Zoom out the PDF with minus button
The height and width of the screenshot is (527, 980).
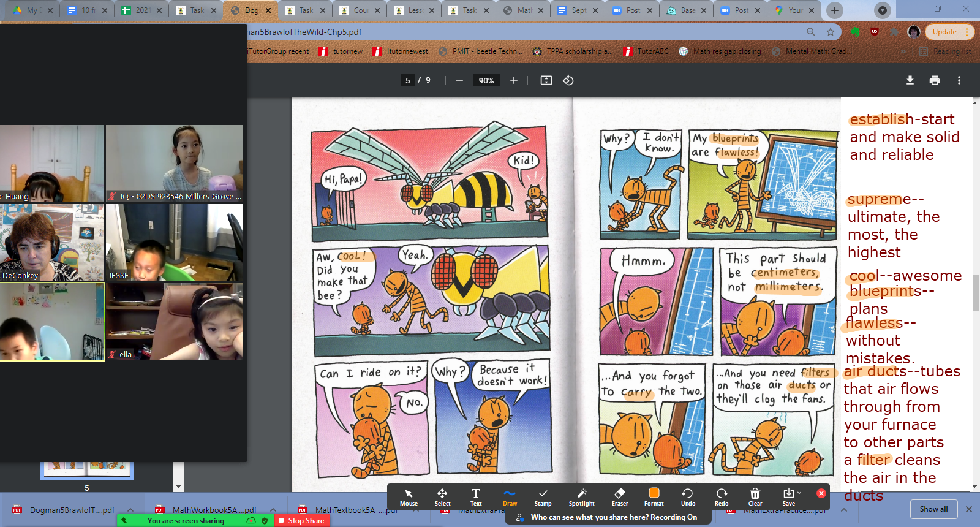(459, 80)
